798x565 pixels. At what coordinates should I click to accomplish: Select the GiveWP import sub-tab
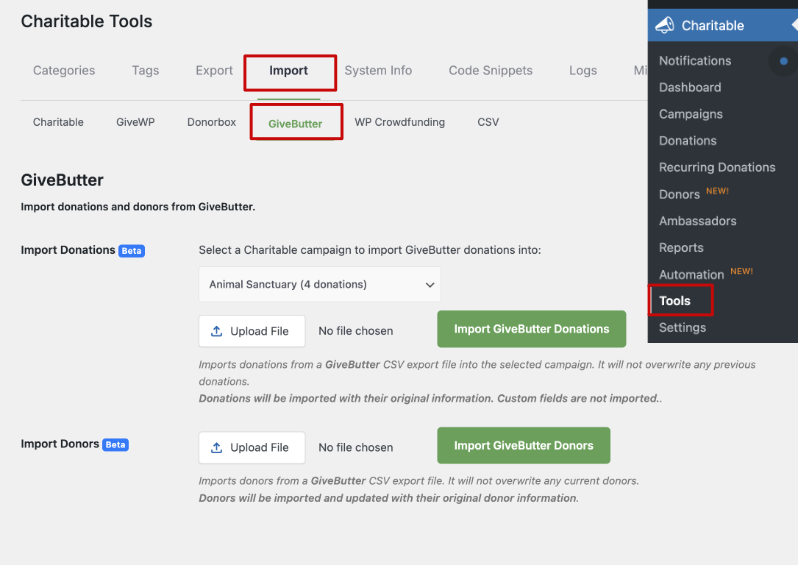(135, 122)
